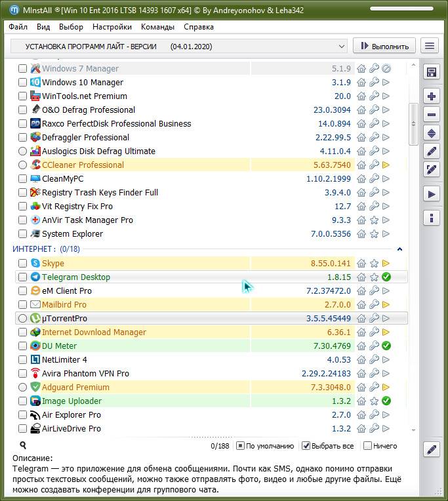Viewport: 448px width, 501px height.
Task: Click the key icon for Avira Phantom VPN Pro
Action: (x=374, y=374)
